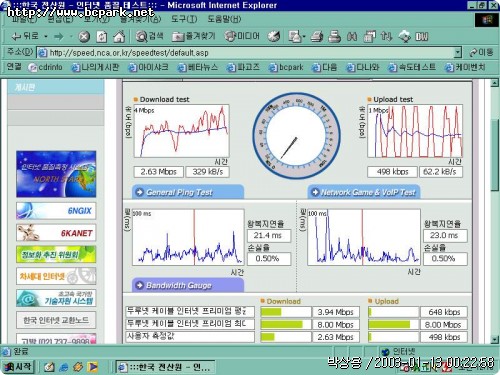Click the 시작 Start button on taskbar
This screenshot has height=375, width=500.
(x=18, y=367)
